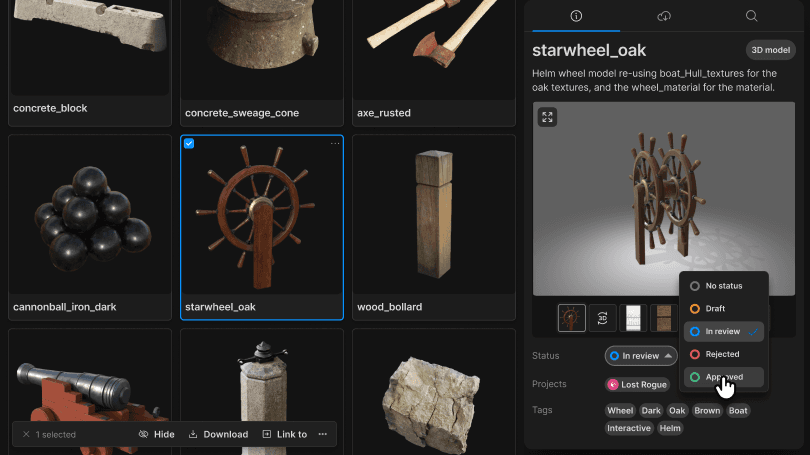The width and height of the screenshot is (810, 455).
Task: Choose Approved from the status list
Action: [x=723, y=377]
